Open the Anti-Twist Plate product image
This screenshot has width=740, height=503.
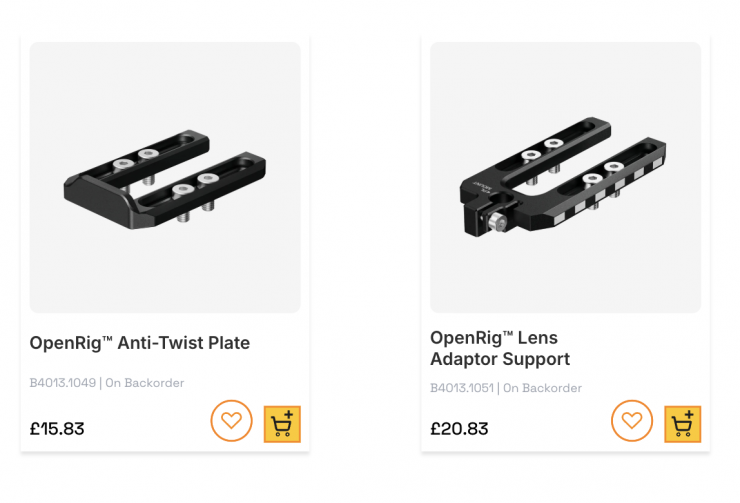point(165,177)
